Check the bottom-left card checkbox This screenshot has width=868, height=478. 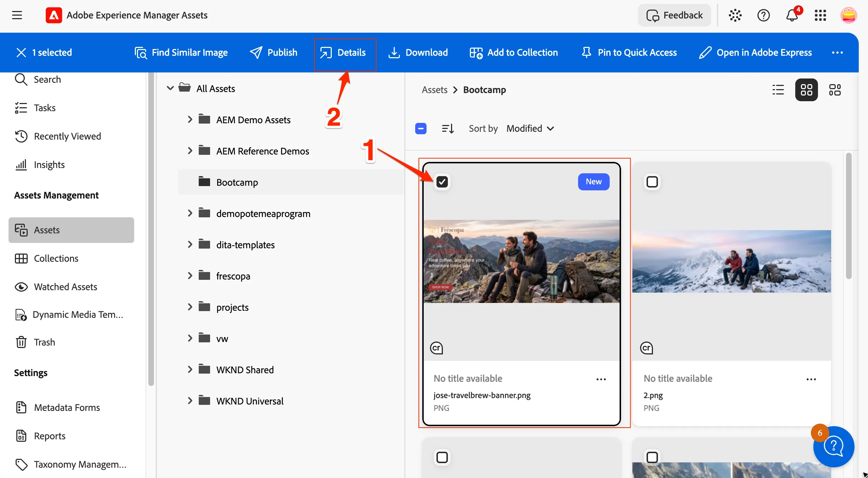[442, 457]
